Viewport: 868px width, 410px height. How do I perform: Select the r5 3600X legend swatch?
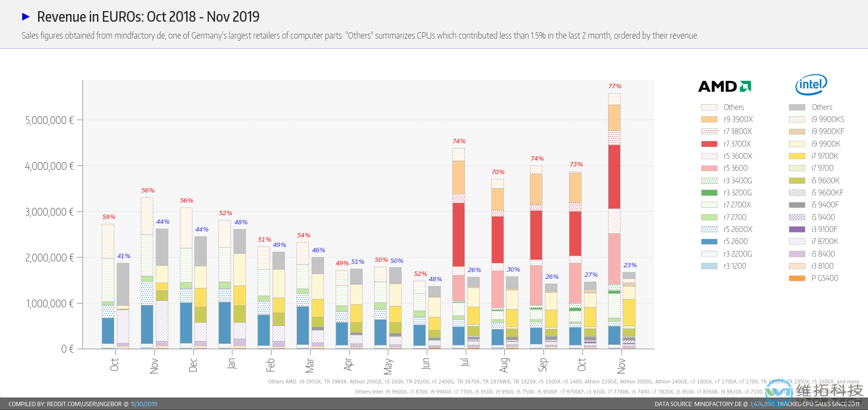(x=709, y=156)
